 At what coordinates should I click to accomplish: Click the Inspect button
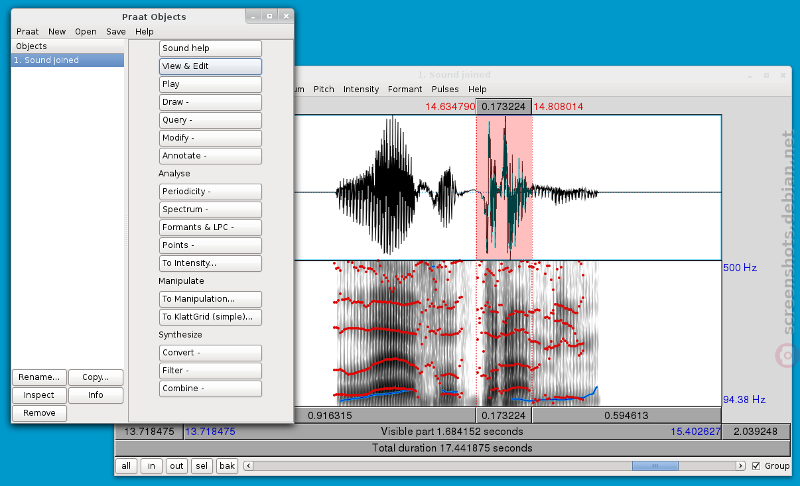pyautogui.click(x=39, y=395)
